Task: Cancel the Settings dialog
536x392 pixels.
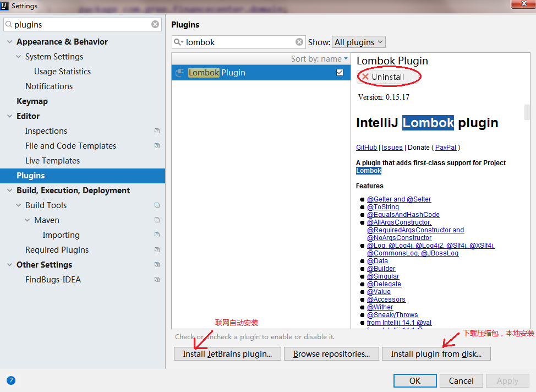Action: click(461, 380)
